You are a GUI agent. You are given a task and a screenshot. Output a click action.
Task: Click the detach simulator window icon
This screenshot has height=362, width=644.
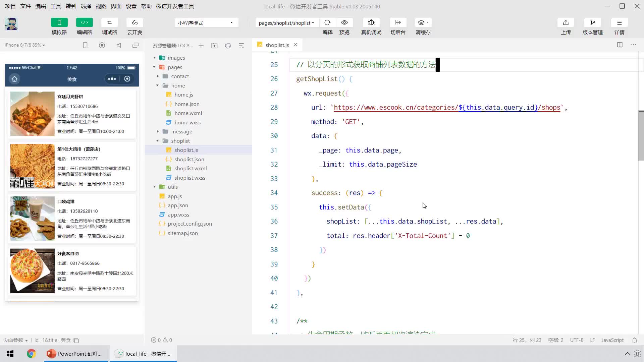[136, 45]
